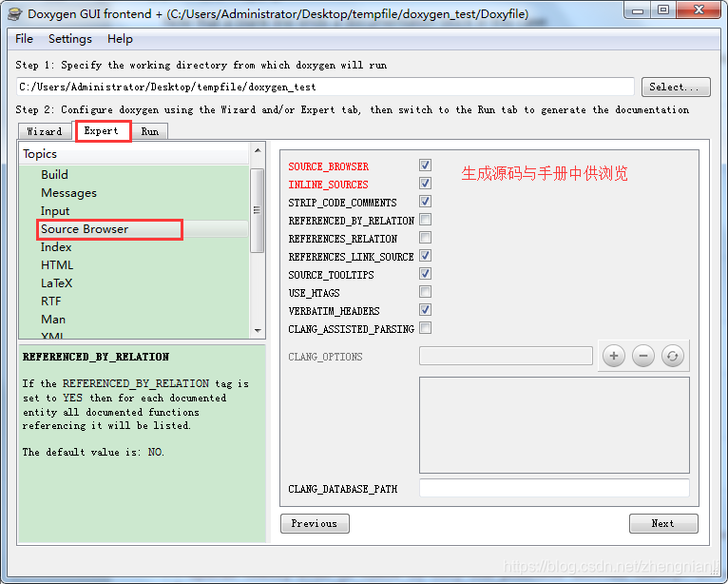Click the VERBATIM_HEADERS label text

tap(334, 311)
